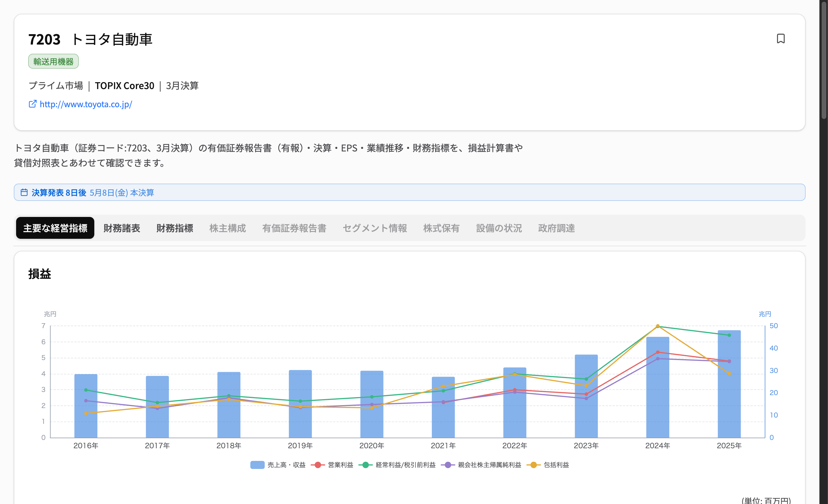Select the 主要な経営指標 tab

pos(55,228)
